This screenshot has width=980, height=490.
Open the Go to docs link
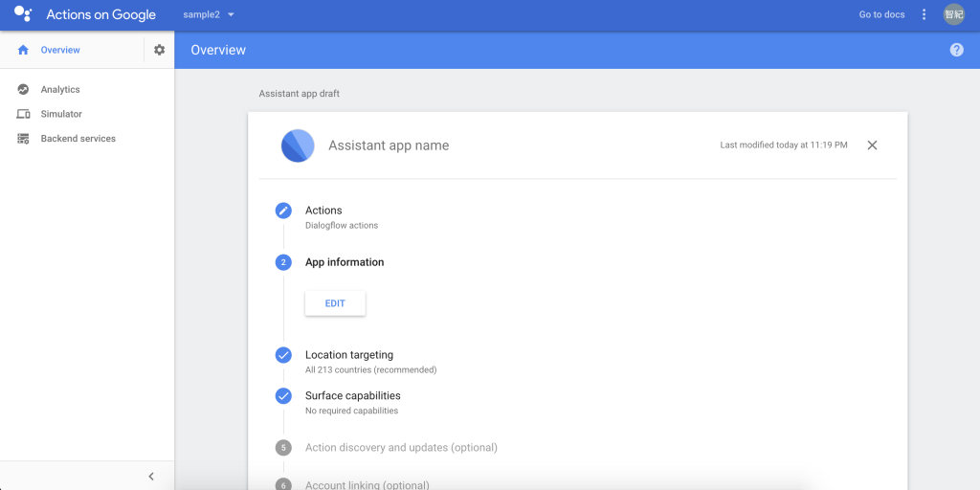click(x=881, y=14)
